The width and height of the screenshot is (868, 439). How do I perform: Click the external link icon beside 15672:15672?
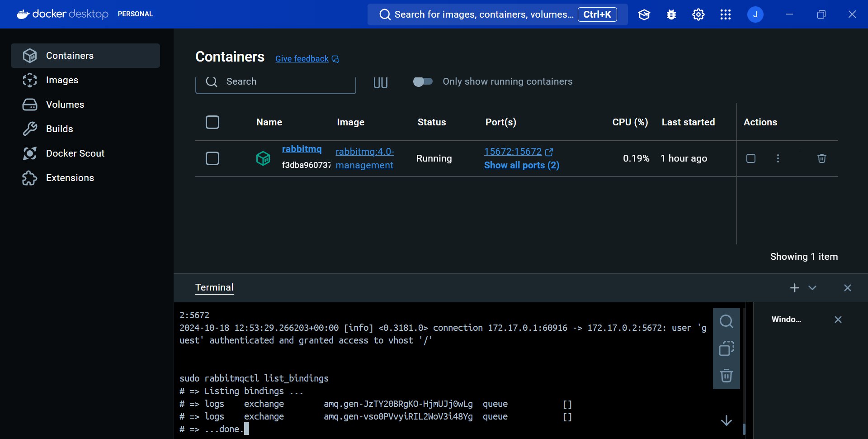(x=549, y=152)
